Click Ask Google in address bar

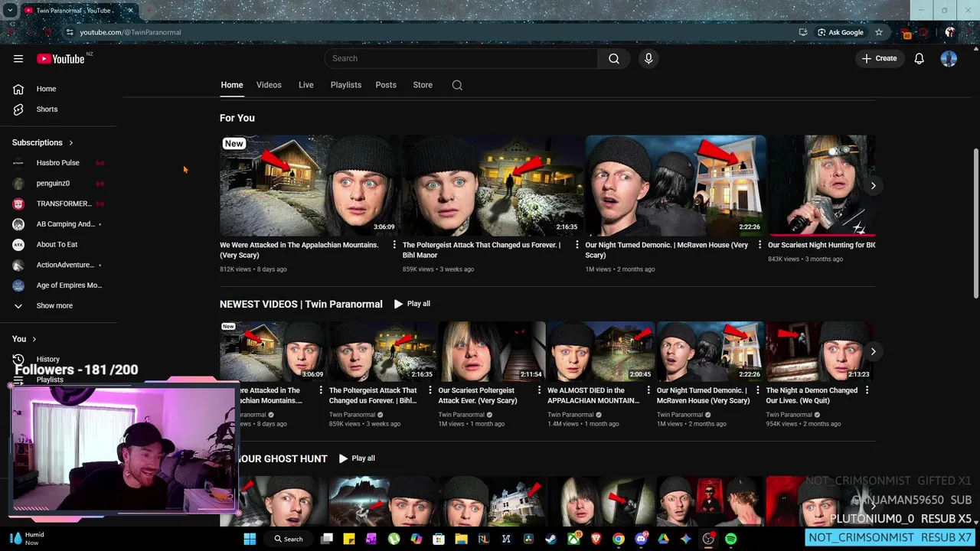(840, 32)
